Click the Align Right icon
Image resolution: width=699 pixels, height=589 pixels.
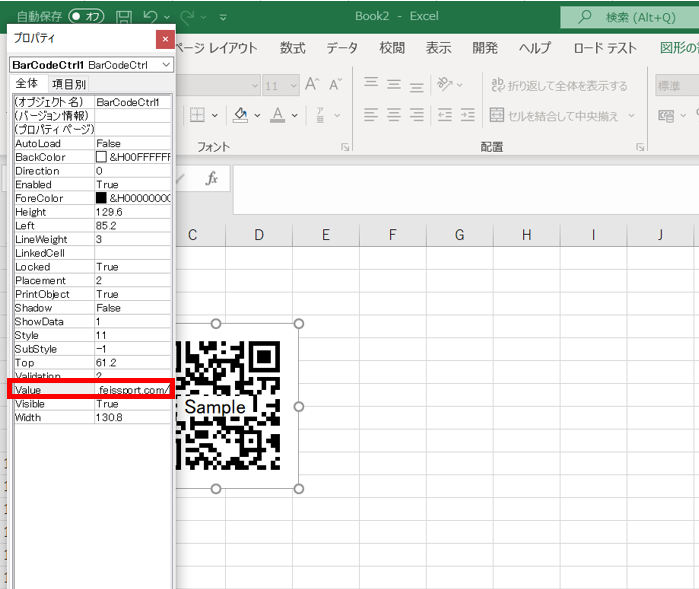tap(416, 115)
